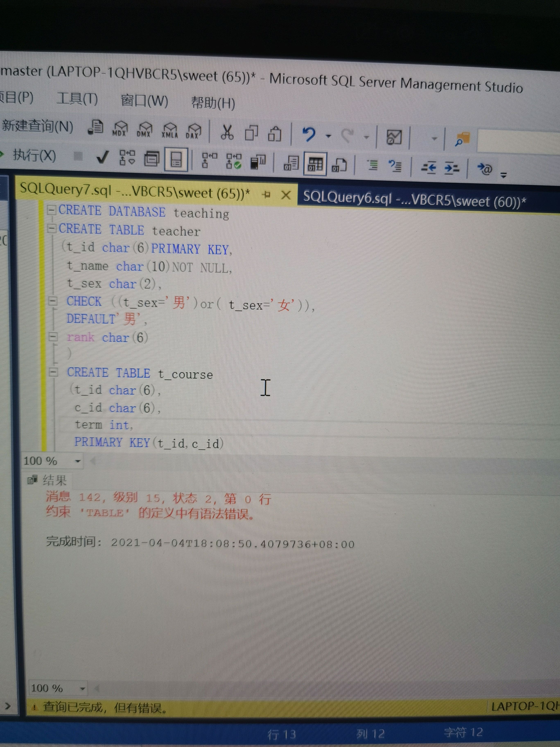Select Results to Grid icon
This screenshot has height=747, width=560.
[x=315, y=164]
